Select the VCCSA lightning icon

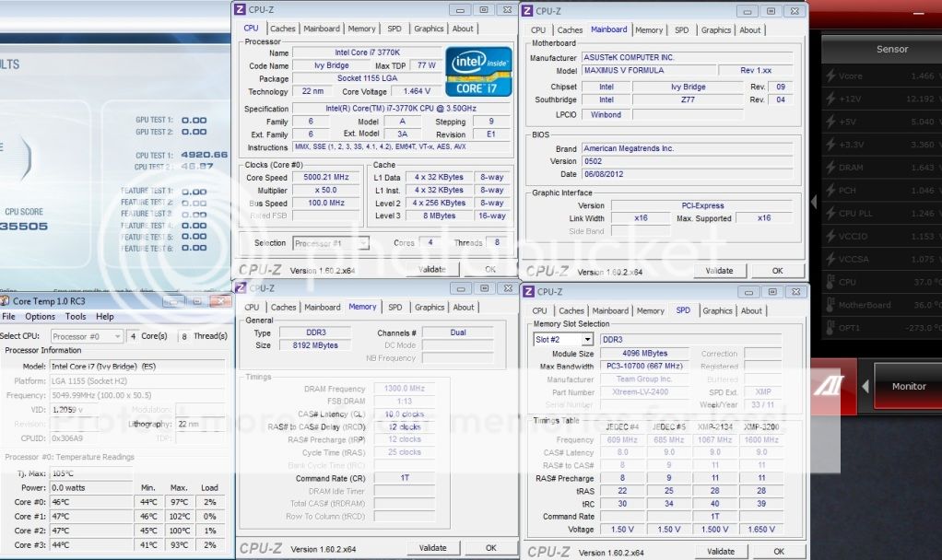(x=830, y=259)
